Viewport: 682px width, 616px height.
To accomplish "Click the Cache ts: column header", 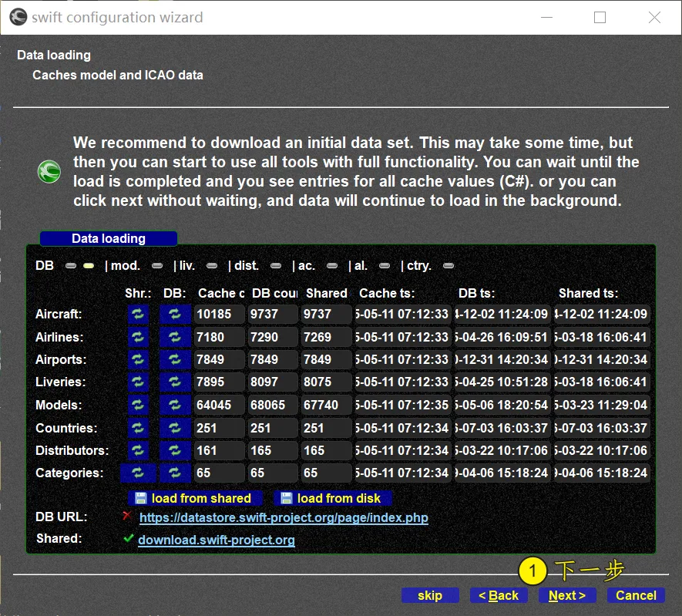I will coord(387,293).
